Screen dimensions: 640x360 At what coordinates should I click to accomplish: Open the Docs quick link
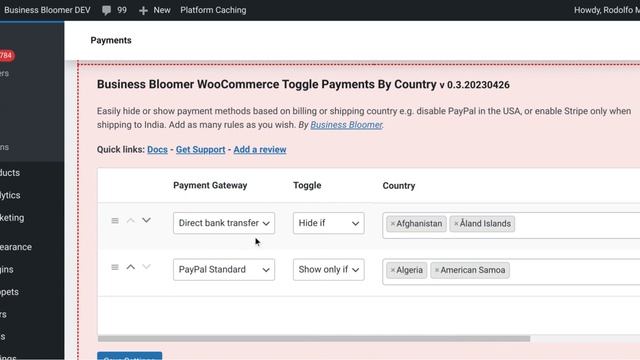[157, 149]
